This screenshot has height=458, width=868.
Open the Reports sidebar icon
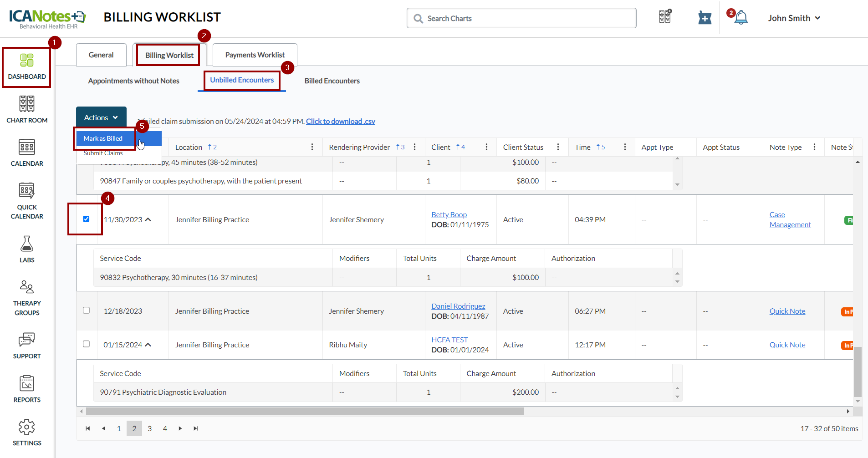tap(27, 389)
